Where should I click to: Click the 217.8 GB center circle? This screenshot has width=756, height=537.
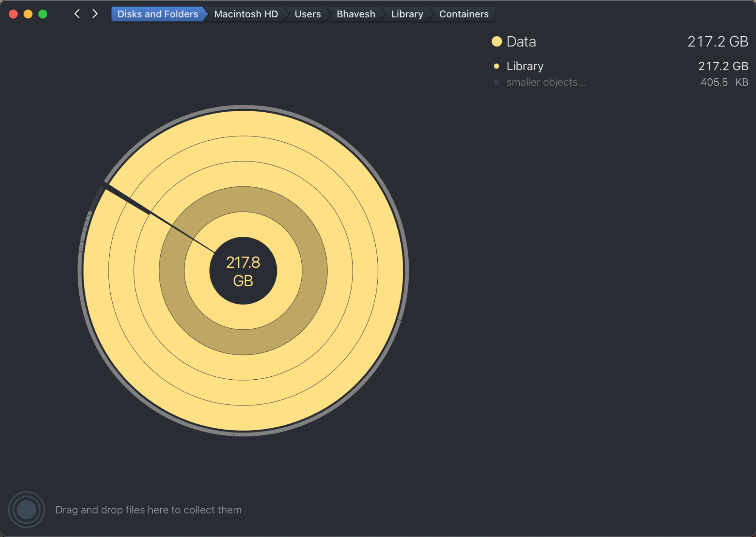(x=243, y=271)
